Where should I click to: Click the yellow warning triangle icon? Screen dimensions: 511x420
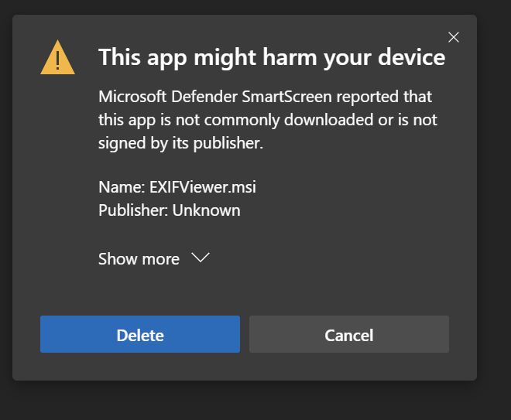[57, 58]
